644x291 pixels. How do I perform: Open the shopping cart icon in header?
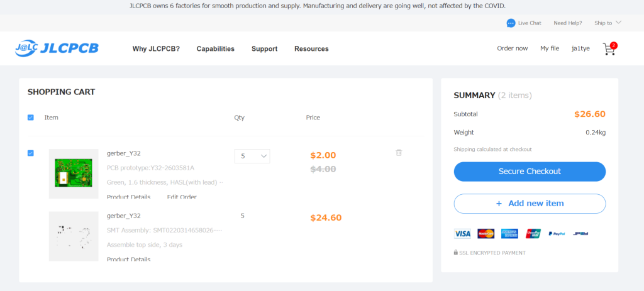[608, 49]
